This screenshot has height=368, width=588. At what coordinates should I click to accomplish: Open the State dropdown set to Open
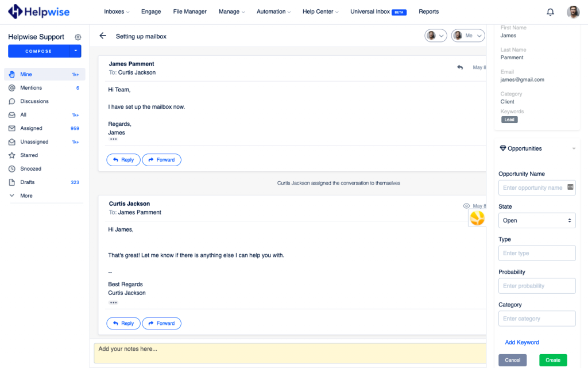[x=537, y=220]
